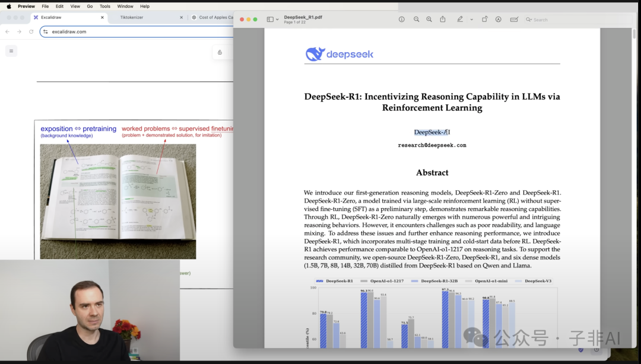Switch to the Excalidraw browser tab
The height and width of the screenshot is (364, 641).
tap(69, 18)
